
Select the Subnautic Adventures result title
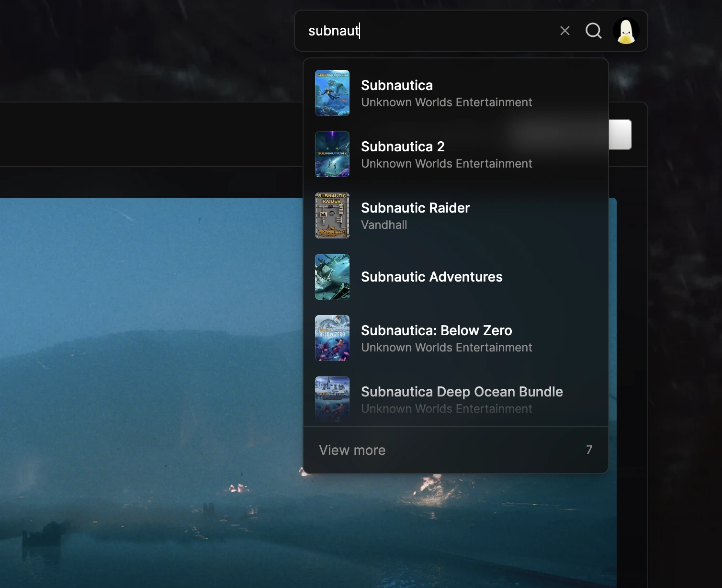pos(431,277)
